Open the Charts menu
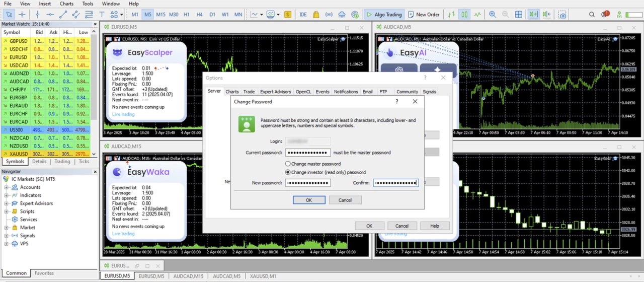 66,4
